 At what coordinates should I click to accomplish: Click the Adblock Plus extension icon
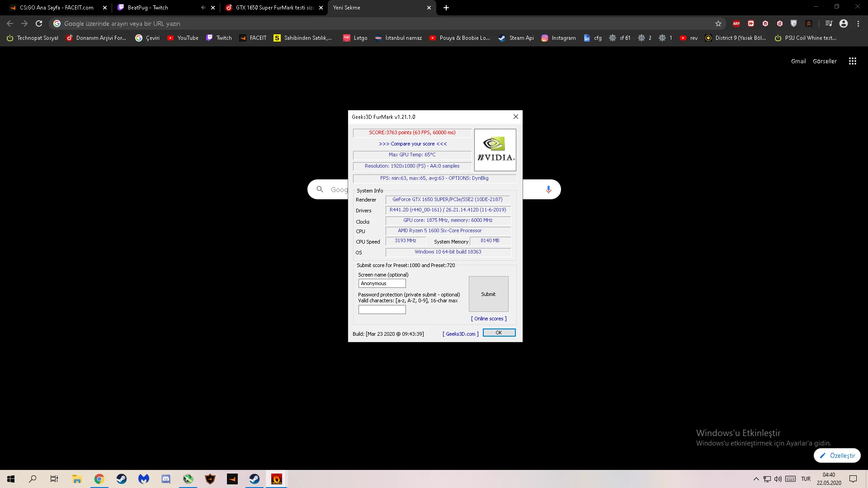[x=736, y=23]
